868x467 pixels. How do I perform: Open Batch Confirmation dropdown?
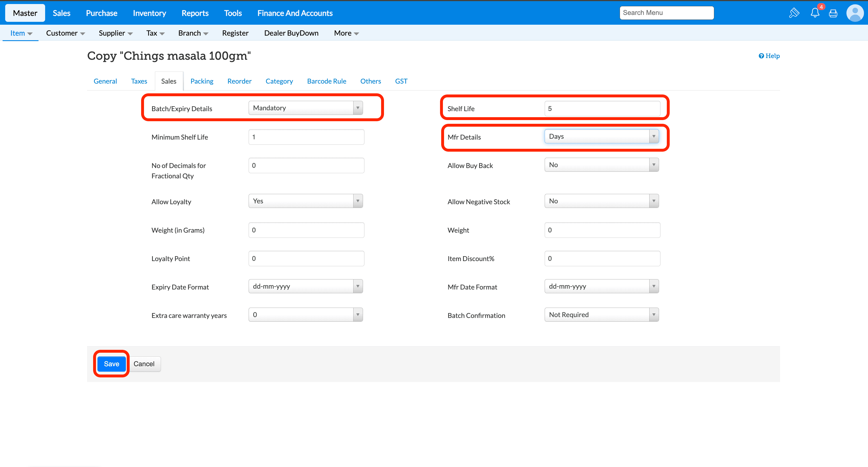tap(601, 314)
